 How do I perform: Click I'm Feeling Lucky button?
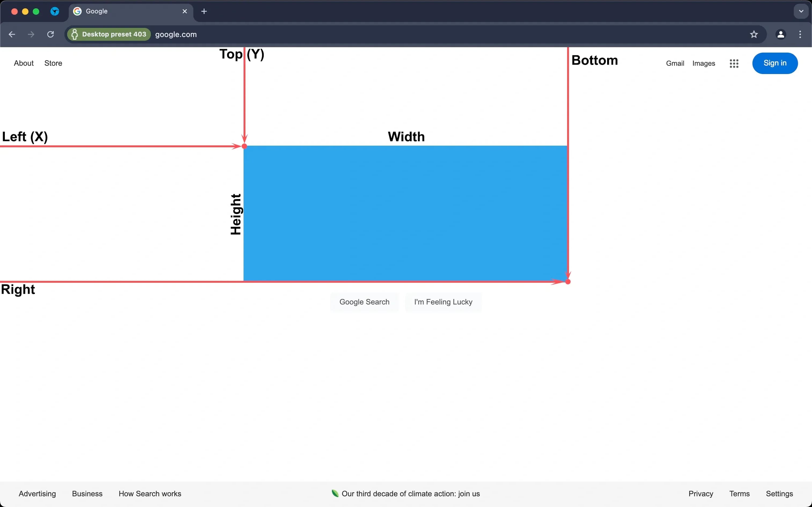click(x=443, y=302)
